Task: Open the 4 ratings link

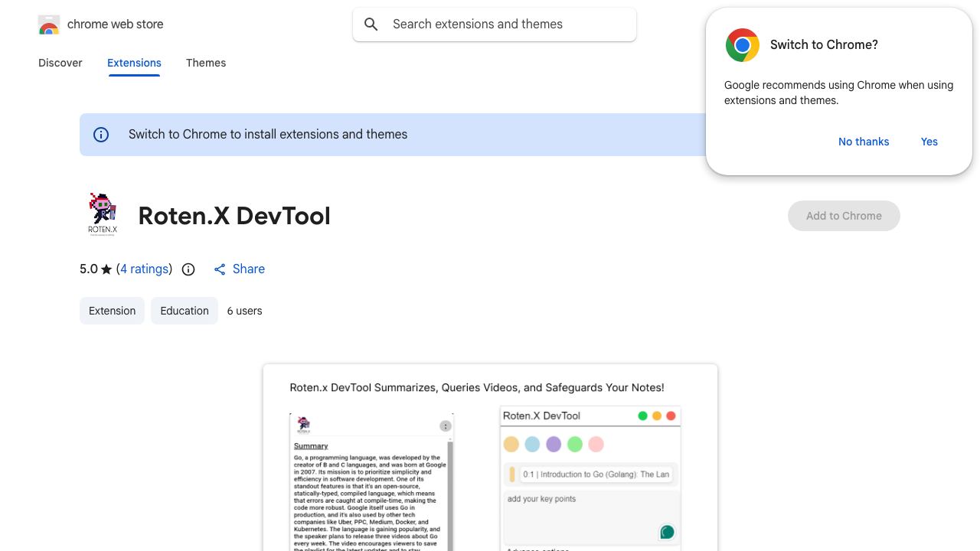Action: point(144,269)
